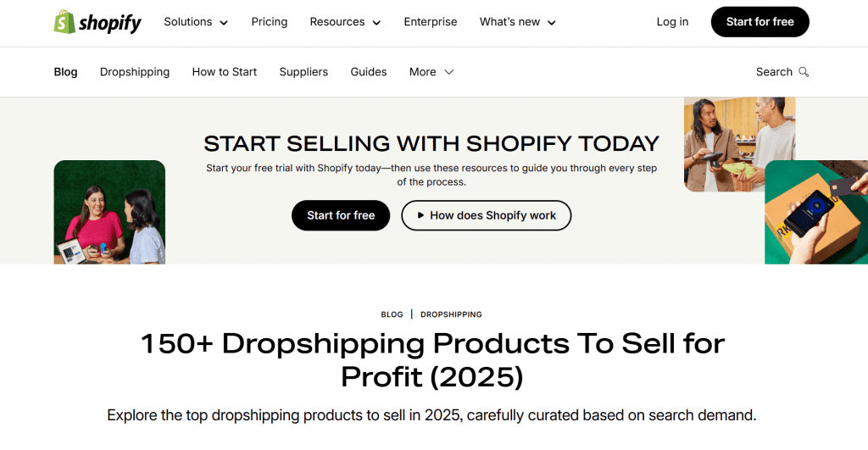Open the More blog categories chevron
The image size is (868, 450).
pyautogui.click(x=449, y=72)
